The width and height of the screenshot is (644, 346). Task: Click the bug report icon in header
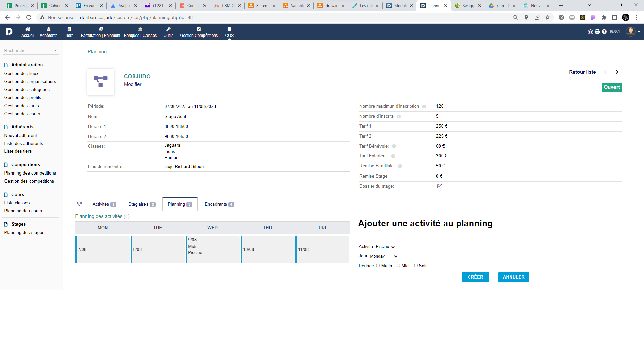point(590,32)
